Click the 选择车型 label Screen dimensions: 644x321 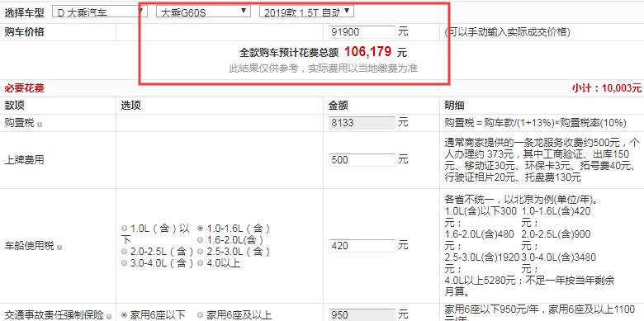pos(24,12)
